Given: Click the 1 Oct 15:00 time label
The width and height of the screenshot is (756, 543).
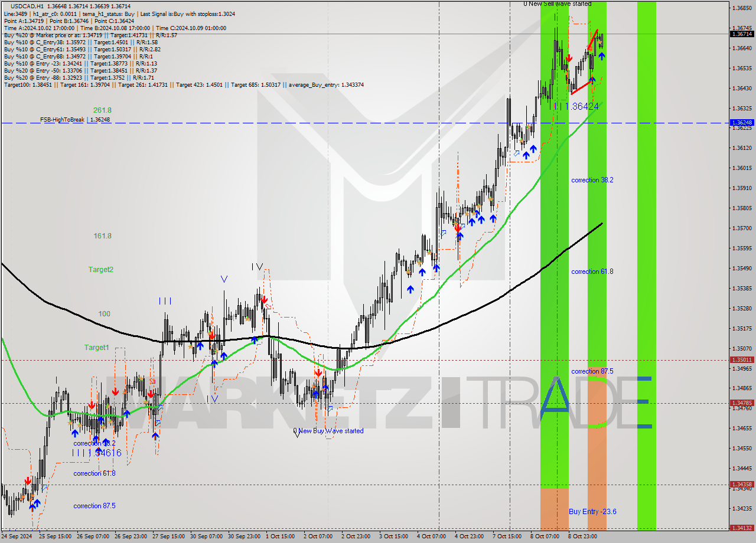Looking at the screenshot, I should [x=281, y=537].
